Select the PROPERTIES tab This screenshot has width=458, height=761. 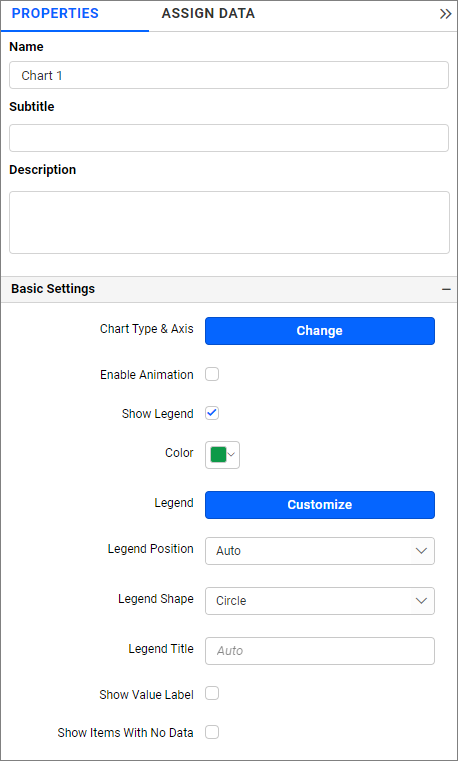point(55,14)
